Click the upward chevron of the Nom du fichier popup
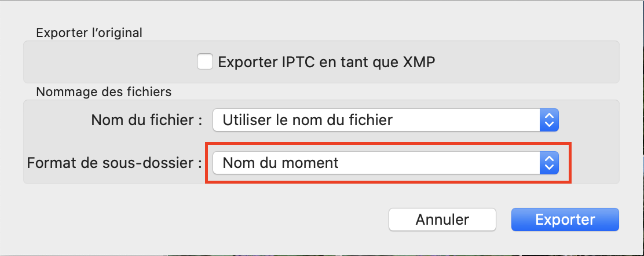 (549, 116)
